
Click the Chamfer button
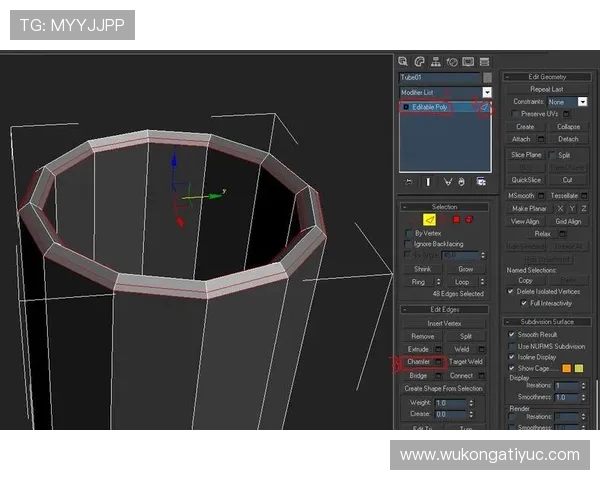pos(418,361)
